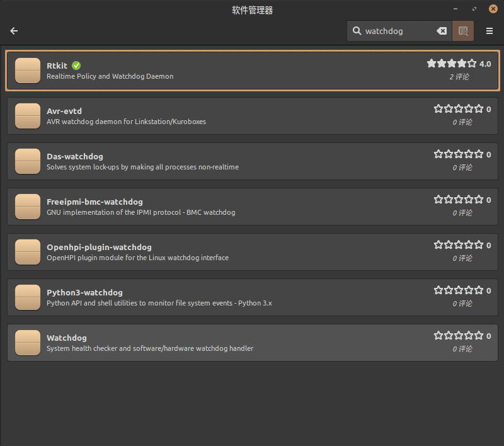Click the Das-watchdog package icon
504x446 pixels.
pos(27,161)
